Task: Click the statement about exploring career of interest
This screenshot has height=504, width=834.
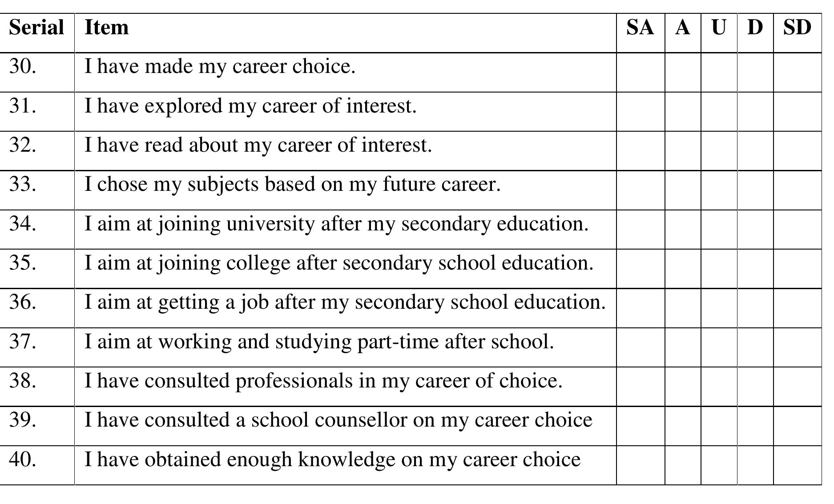Action: point(250,106)
